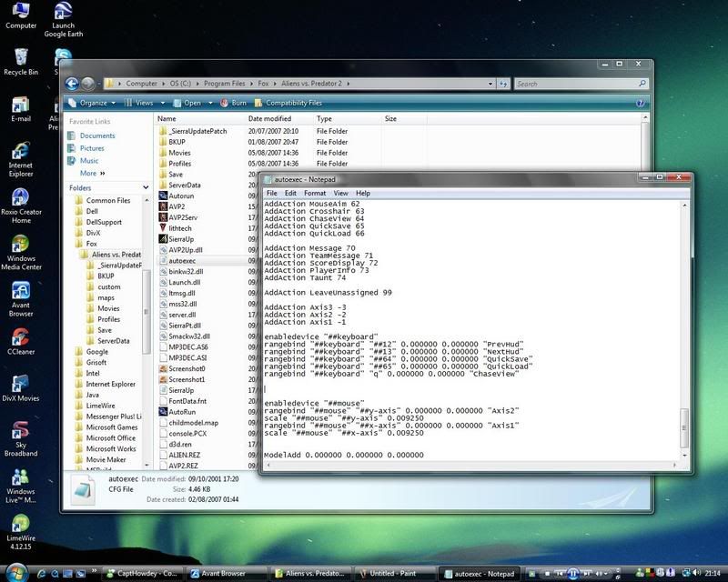Screen dimensions: 728x582
Task: Click the Notepad vertical scrollbar thumb
Action: pyautogui.click(x=684, y=427)
